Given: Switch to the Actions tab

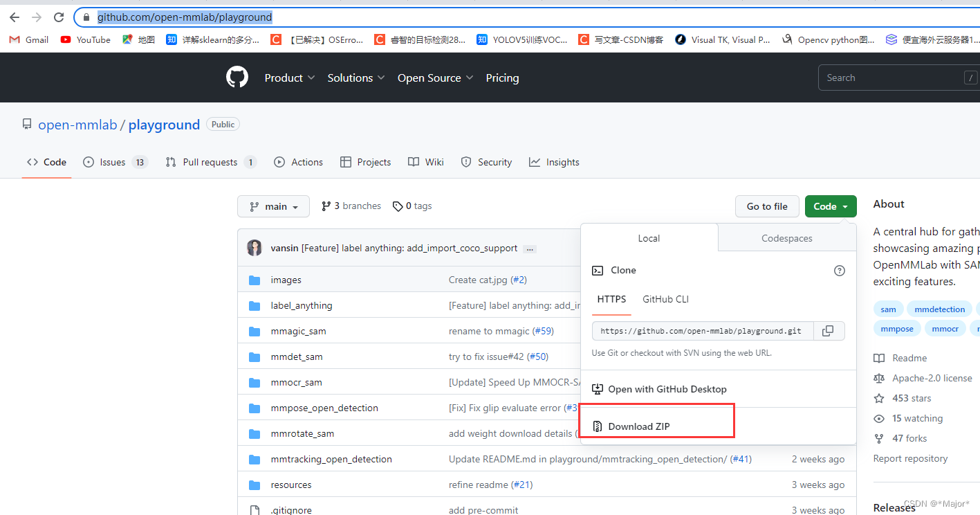Looking at the screenshot, I should point(298,162).
